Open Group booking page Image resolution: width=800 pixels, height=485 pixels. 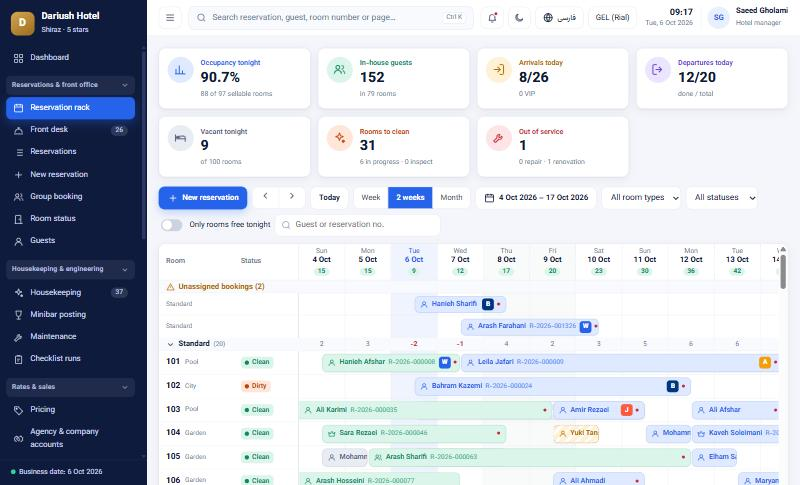(x=70, y=196)
